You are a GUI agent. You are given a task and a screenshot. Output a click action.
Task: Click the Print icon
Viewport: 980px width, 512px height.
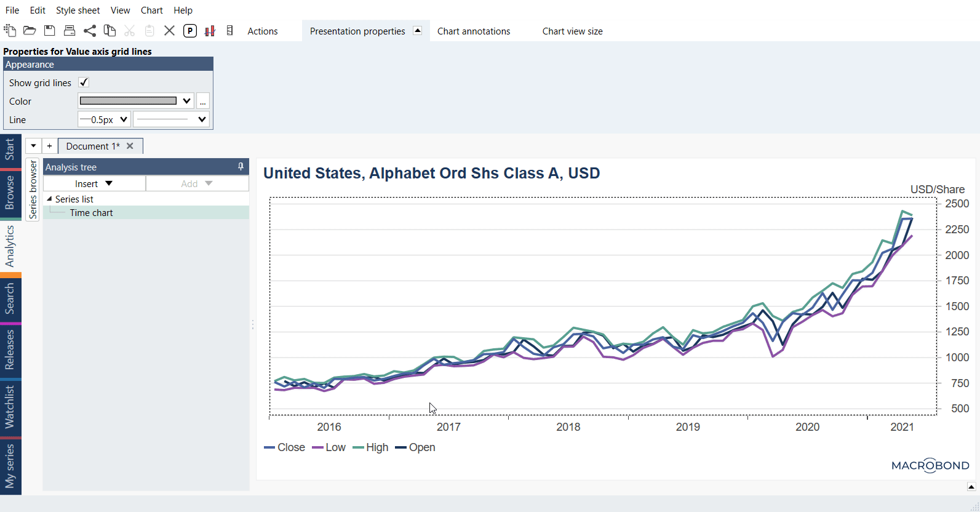tap(70, 30)
